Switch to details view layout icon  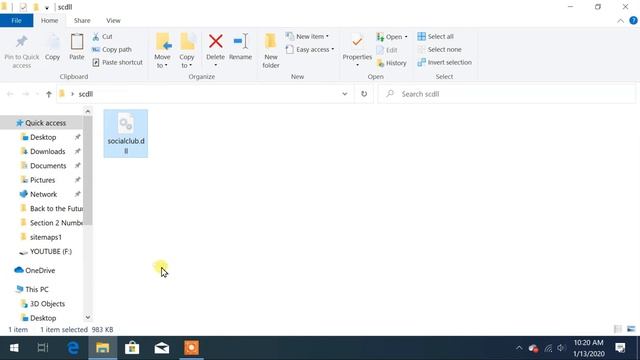click(x=618, y=329)
